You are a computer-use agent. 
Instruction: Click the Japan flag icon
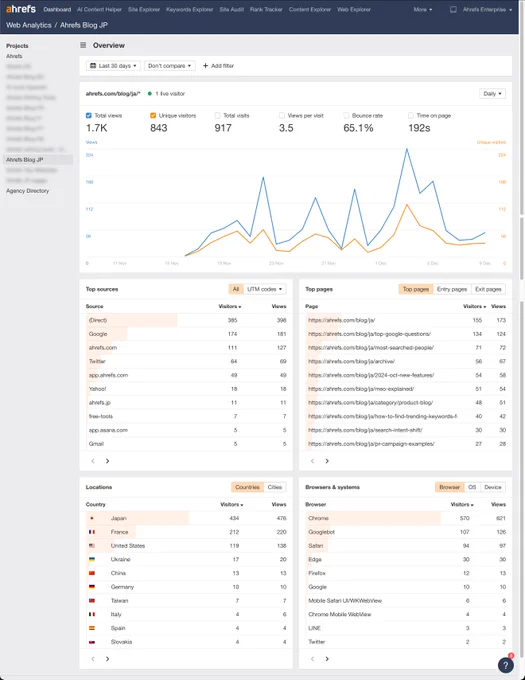(92, 518)
